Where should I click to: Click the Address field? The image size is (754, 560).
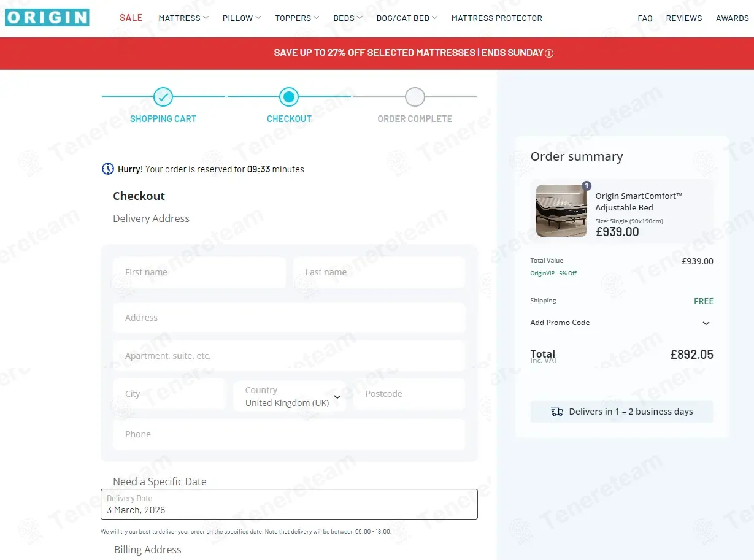pos(289,318)
